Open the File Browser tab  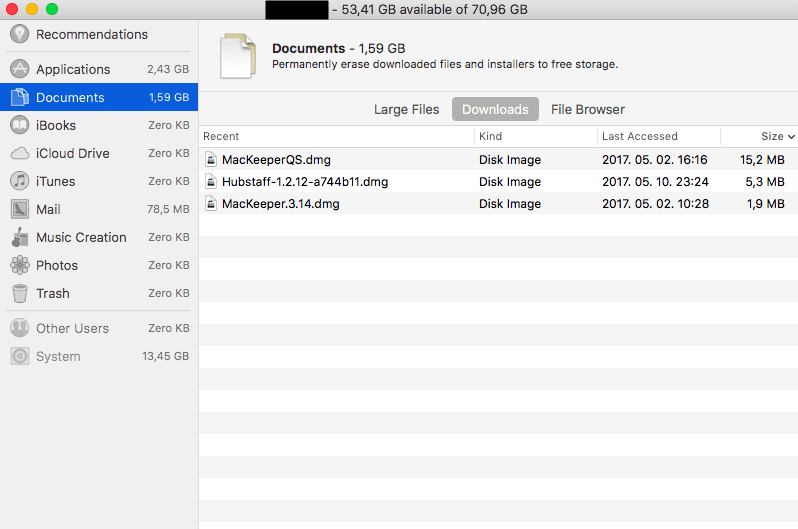[588, 109]
